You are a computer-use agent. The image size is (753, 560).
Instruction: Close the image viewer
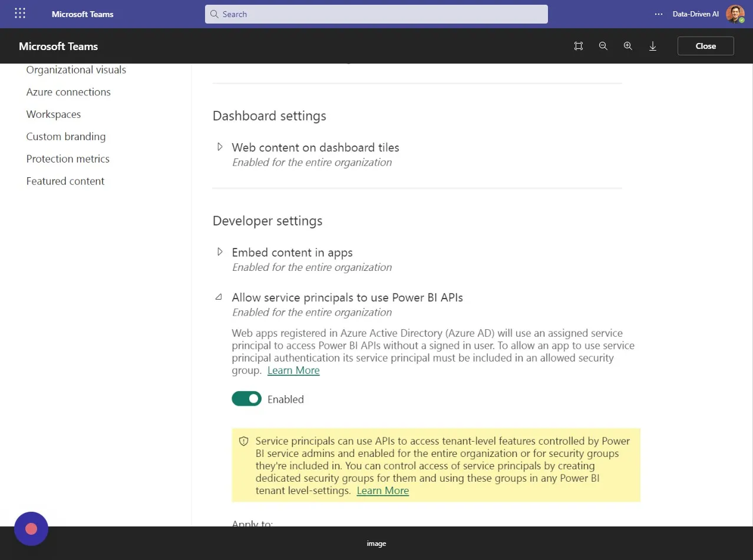(x=706, y=46)
